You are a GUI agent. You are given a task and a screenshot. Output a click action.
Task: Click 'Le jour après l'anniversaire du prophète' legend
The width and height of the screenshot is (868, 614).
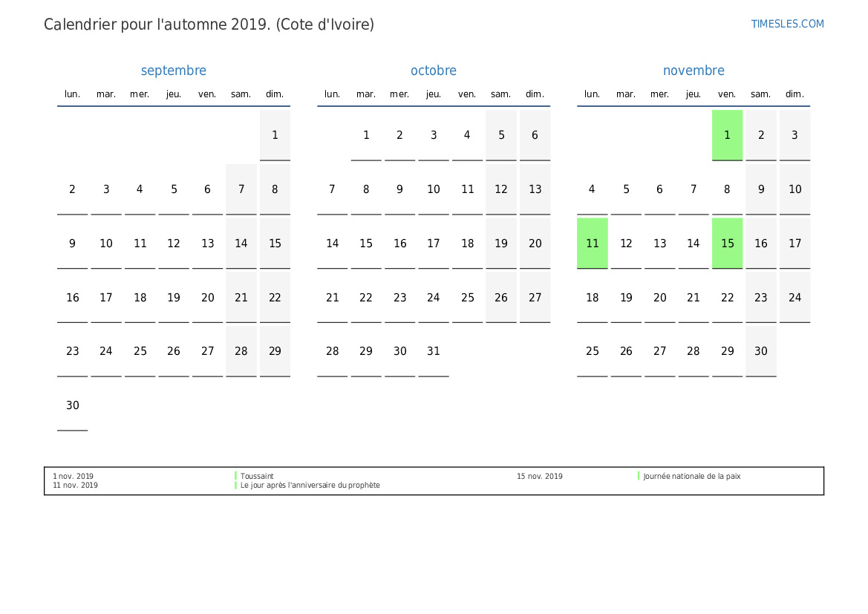pyautogui.click(x=310, y=485)
